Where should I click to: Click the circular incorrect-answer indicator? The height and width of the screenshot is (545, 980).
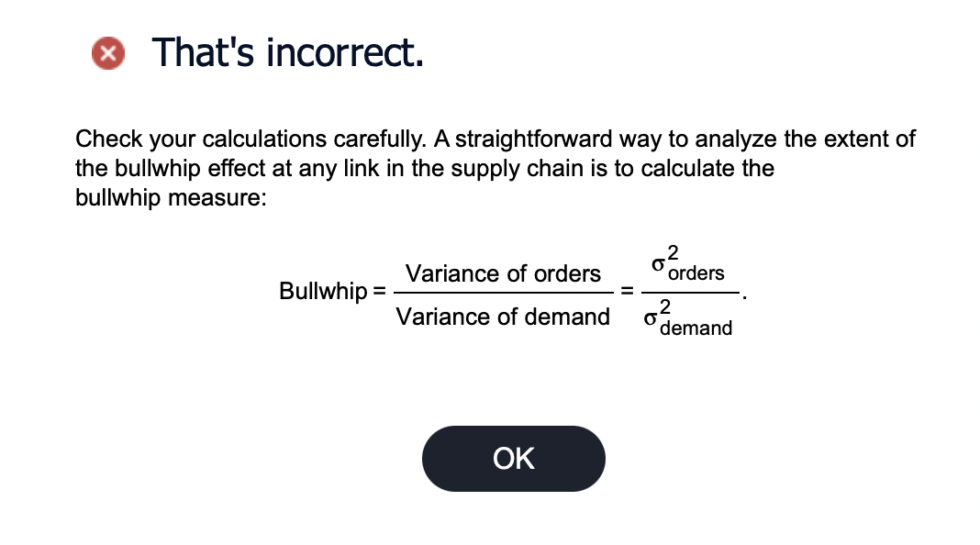(x=108, y=53)
